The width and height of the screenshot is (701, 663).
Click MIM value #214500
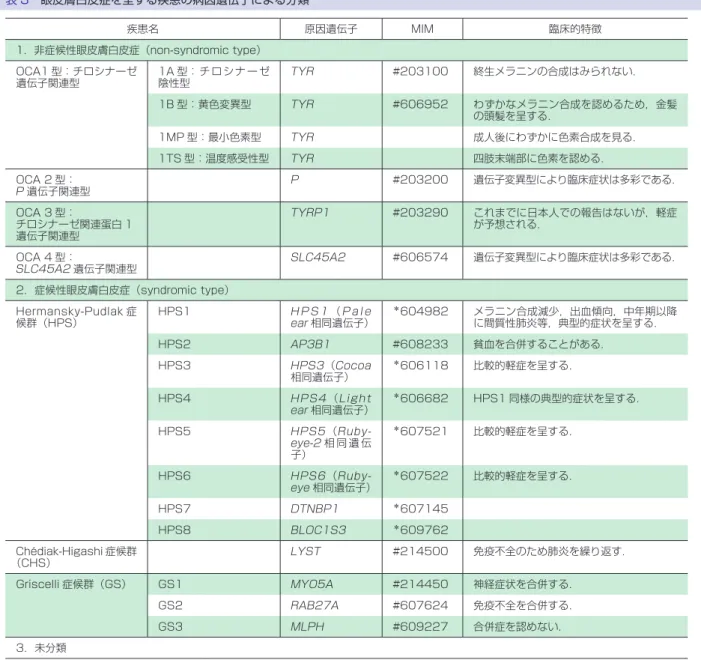[420, 551]
